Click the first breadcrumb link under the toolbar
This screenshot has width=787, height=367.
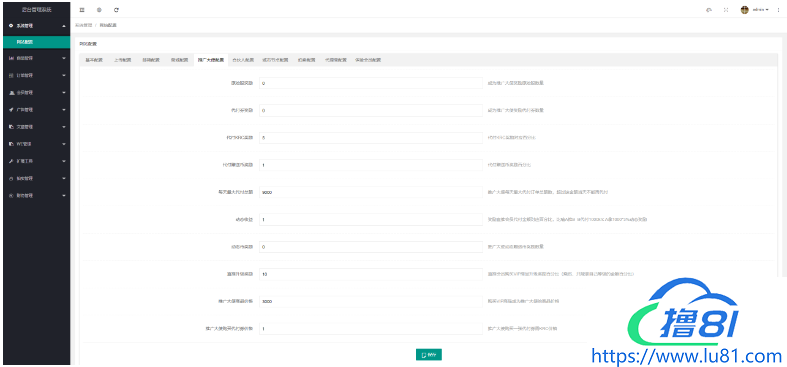[83, 25]
